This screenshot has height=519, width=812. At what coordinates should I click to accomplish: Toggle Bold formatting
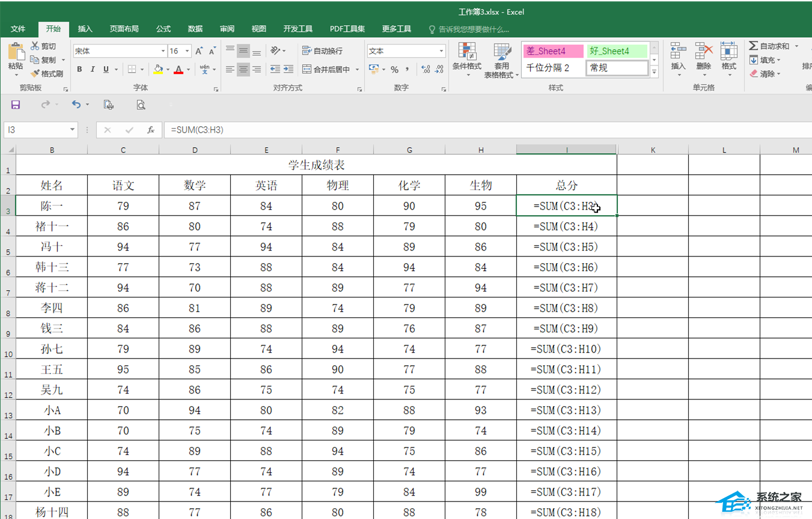[79, 70]
